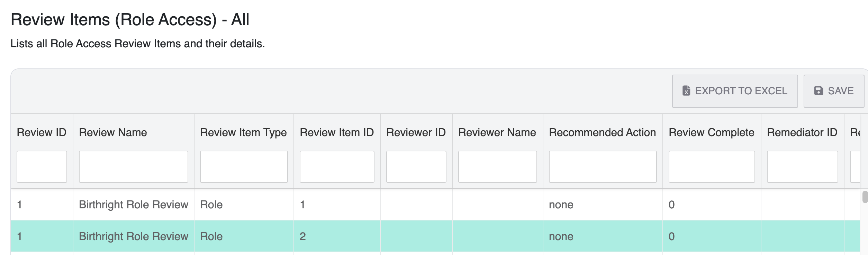
Task: Focus the Review ID filter field
Action: [x=42, y=167]
